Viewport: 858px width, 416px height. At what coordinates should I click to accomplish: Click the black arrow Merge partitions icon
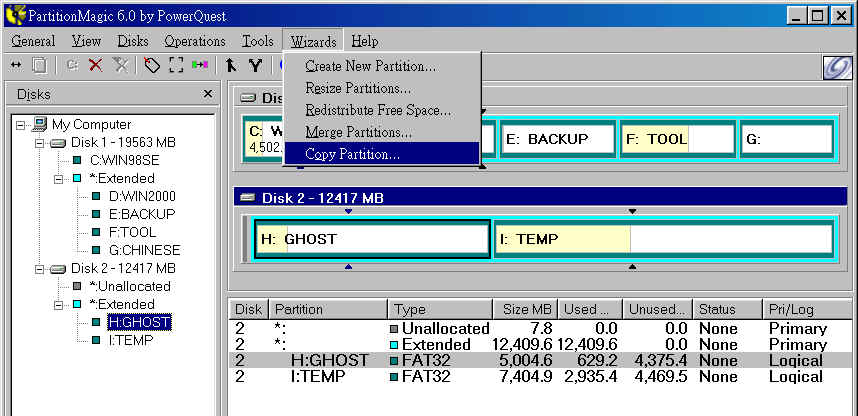tap(231, 65)
